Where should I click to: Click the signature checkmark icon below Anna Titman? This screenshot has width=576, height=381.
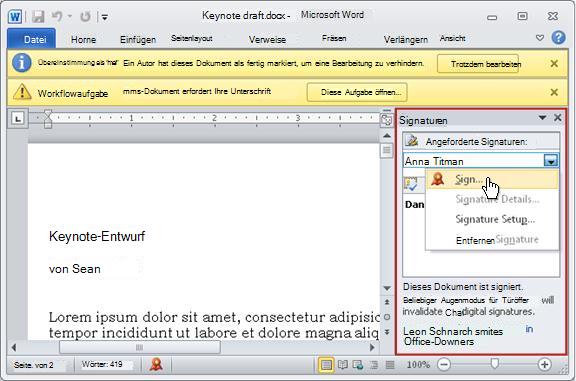[x=411, y=184]
